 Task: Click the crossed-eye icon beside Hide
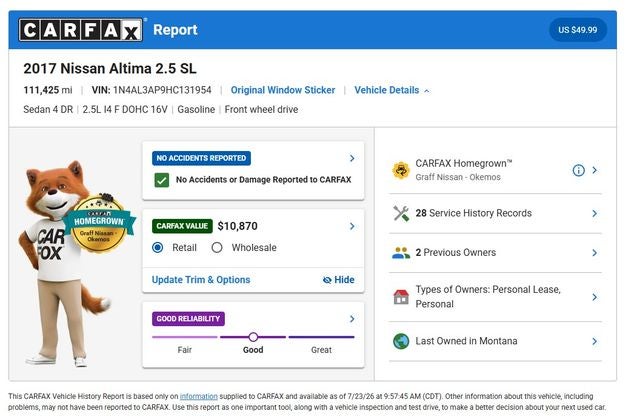[327, 280]
